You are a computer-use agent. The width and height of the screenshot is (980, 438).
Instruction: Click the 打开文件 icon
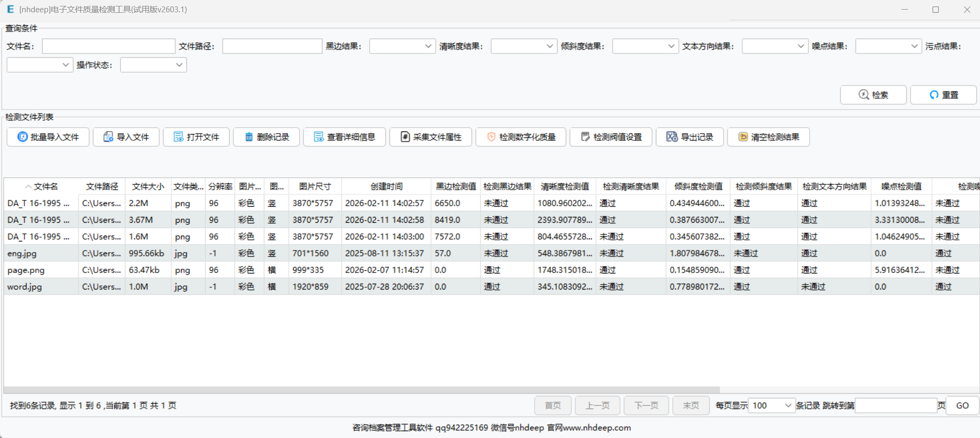click(x=178, y=137)
